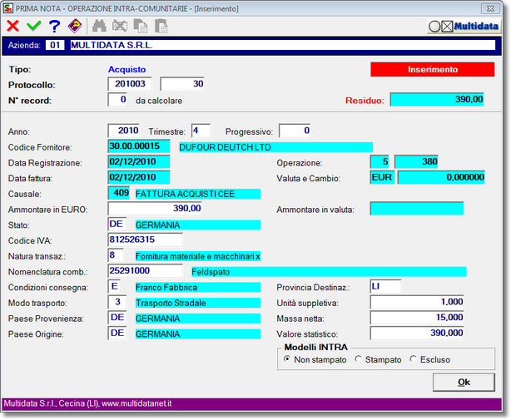Click the Trimestre input field
Screen dimensions: 511x420
[201, 131]
